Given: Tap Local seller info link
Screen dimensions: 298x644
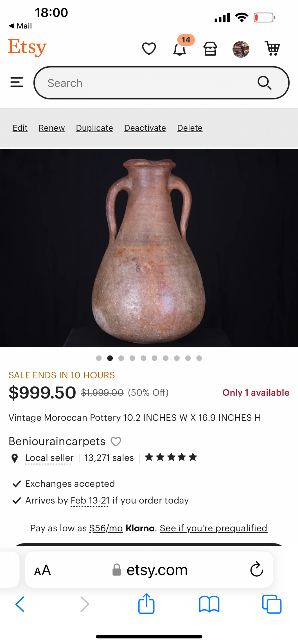Looking at the screenshot, I should coord(49,458).
